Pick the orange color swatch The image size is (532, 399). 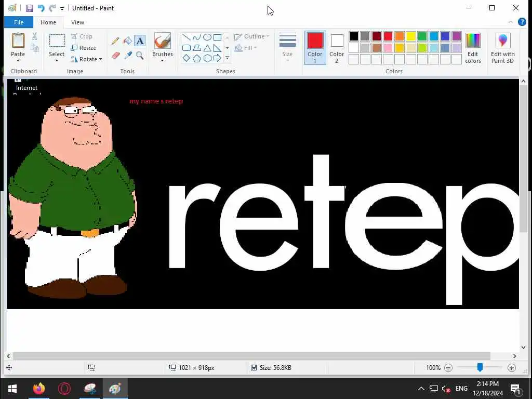click(400, 36)
